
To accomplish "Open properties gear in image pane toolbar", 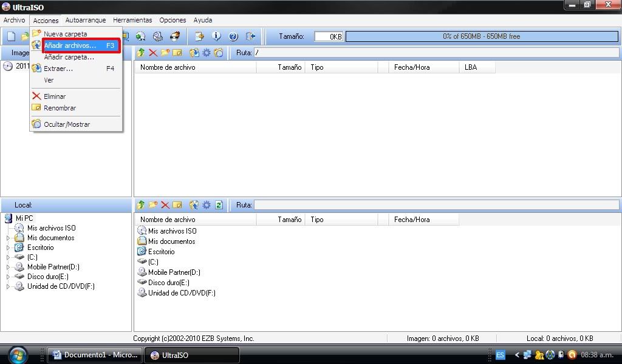I will point(207,53).
